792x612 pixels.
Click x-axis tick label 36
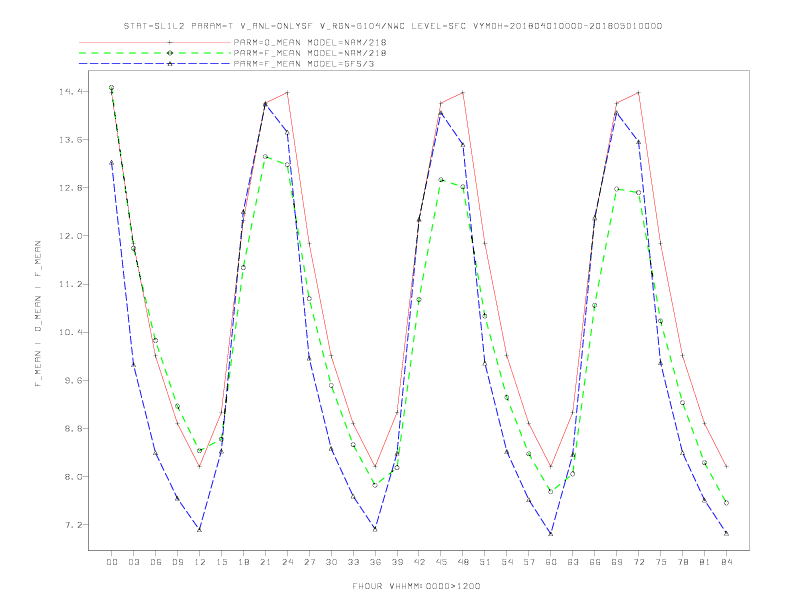coord(375,562)
